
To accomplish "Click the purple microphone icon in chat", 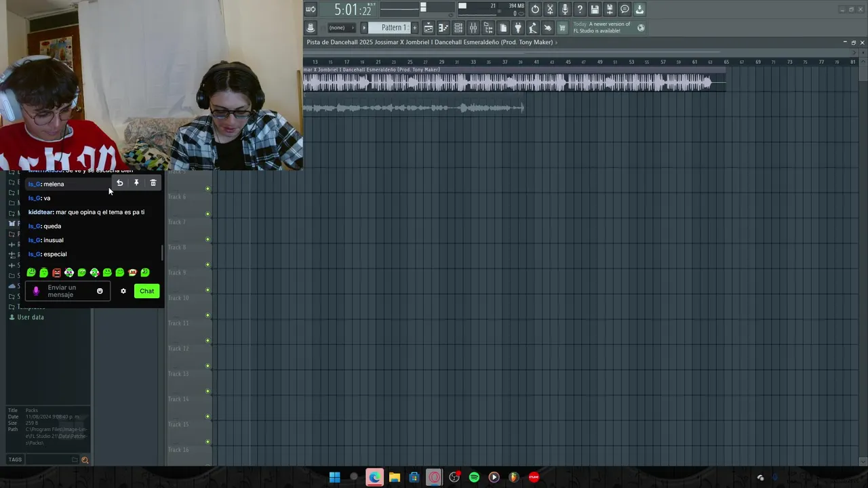I will (36, 291).
